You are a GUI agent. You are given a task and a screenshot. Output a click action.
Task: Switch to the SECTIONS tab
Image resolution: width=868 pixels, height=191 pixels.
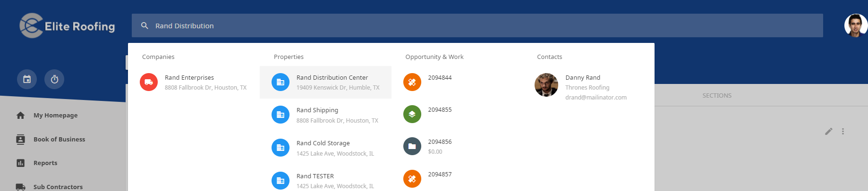pyautogui.click(x=716, y=95)
